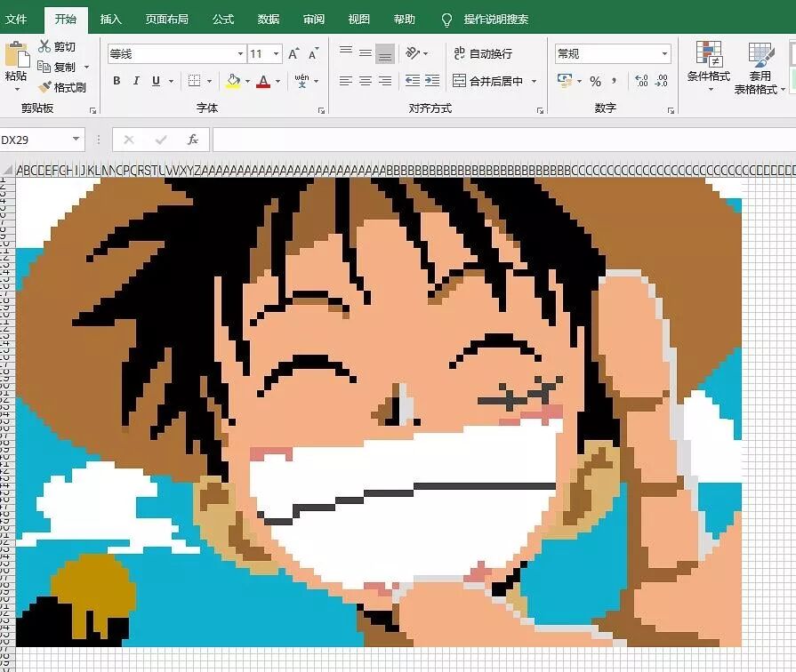Increase indent level

tap(432, 81)
